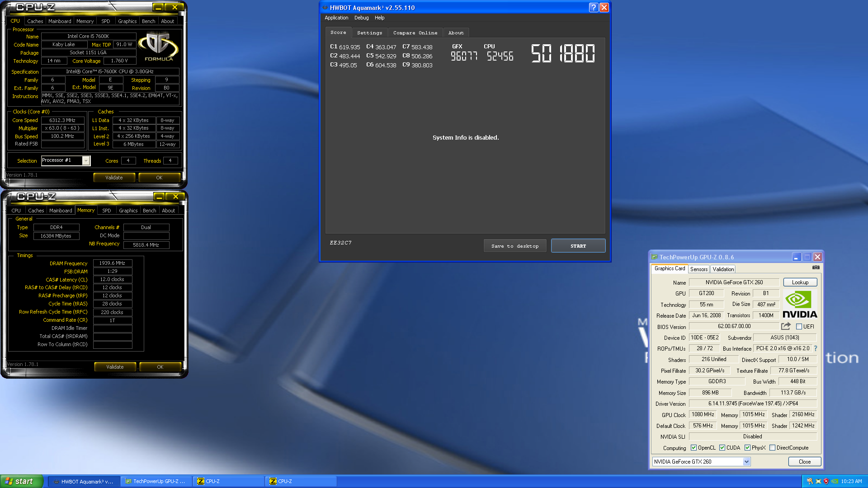Open the NVIDIA settings tray icon
Screen dimensions: 868x488
click(x=835, y=481)
